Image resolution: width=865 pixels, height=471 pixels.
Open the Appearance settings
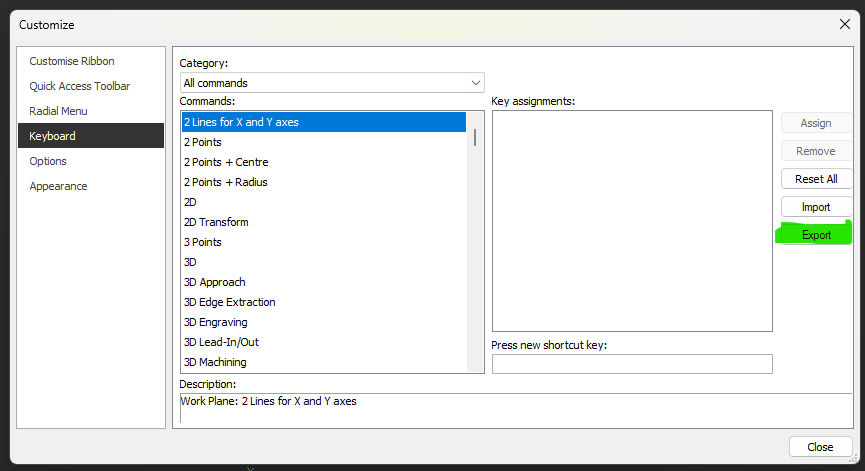coord(58,186)
